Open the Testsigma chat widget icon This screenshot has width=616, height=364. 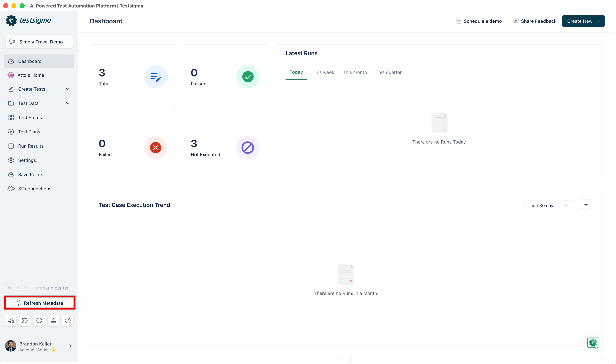pyautogui.click(x=593, y=343)
